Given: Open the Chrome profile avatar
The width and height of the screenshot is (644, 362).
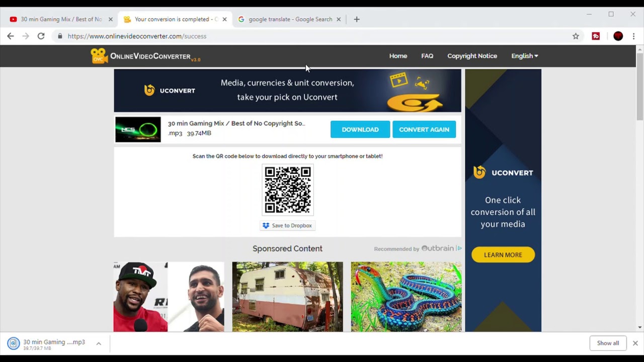Looking at the screenshot, I should pos(618,36).
